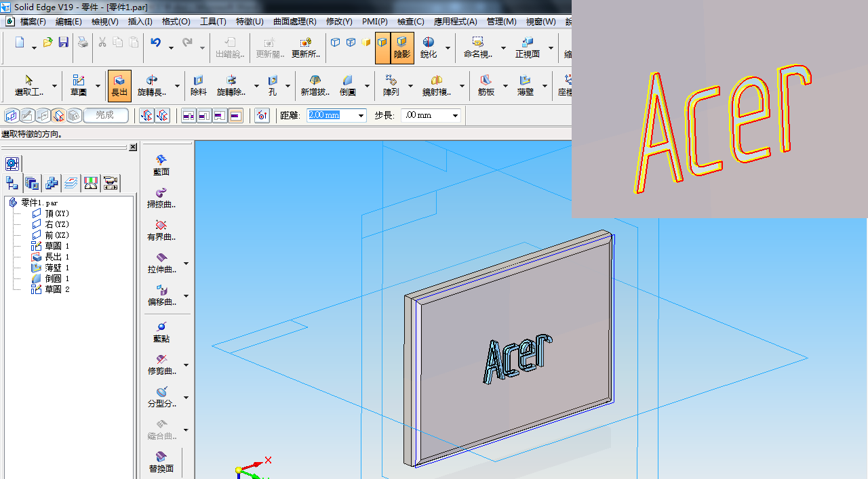This screenshot has width=868, height=479.
Task: Expand the 草圖 sketch tool arrow
Action: pyautogui.click(x=98, y=86)
